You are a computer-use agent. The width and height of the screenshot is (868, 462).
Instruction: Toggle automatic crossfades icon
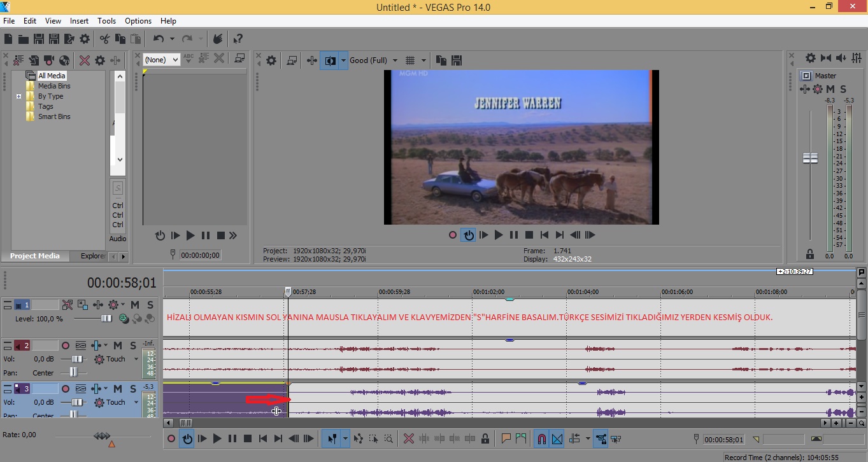pyautogui.click(x=557, y=438)
